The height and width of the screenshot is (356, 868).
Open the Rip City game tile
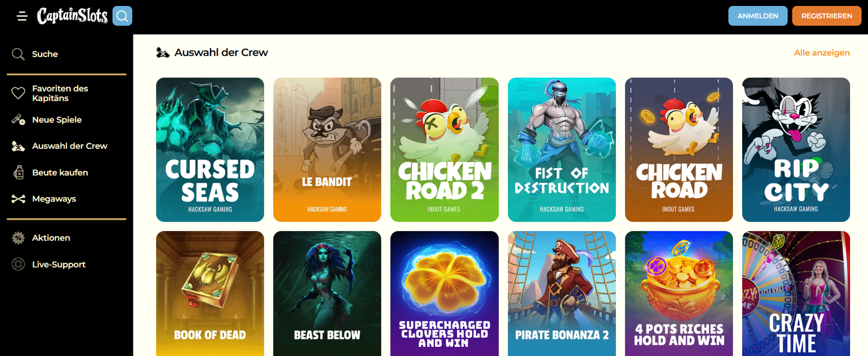tap(796, 150)
